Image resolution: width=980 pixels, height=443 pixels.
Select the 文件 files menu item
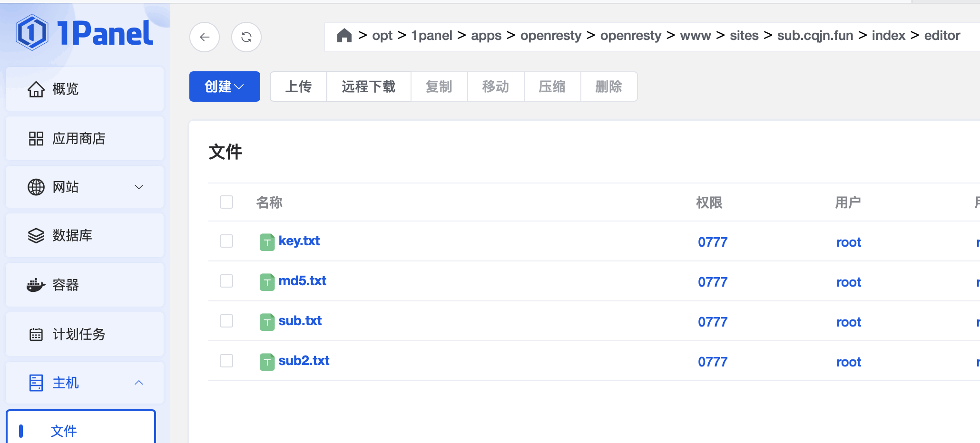(64, 431)
